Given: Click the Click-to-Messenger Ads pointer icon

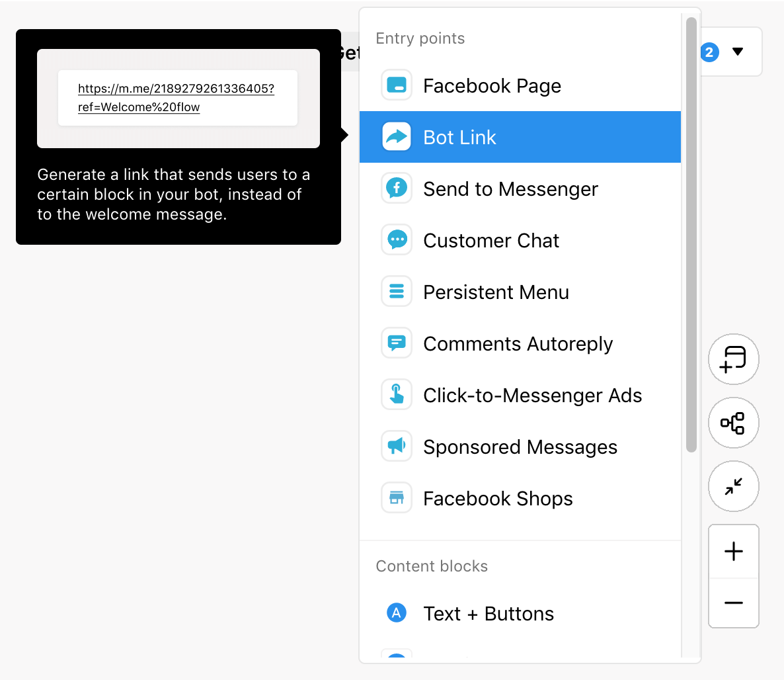Looking at the screenshot, I should click(x=397, y=394).
